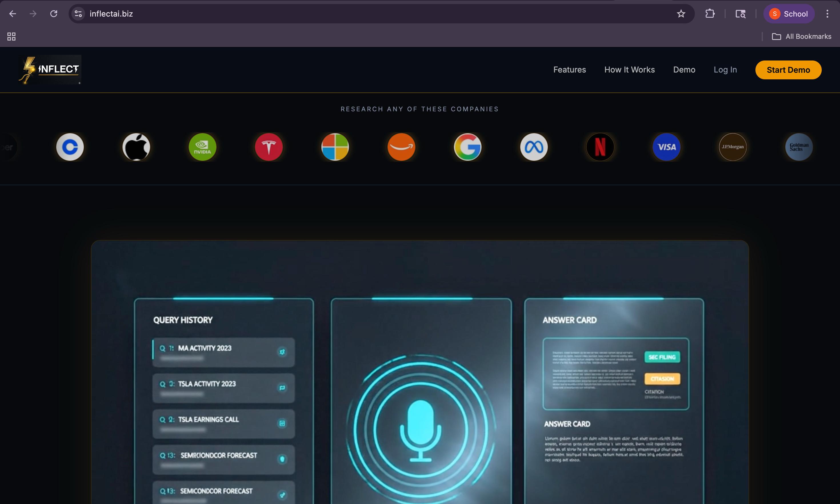Open the Features nav link

pyautogui.click(x=569, y=70)
